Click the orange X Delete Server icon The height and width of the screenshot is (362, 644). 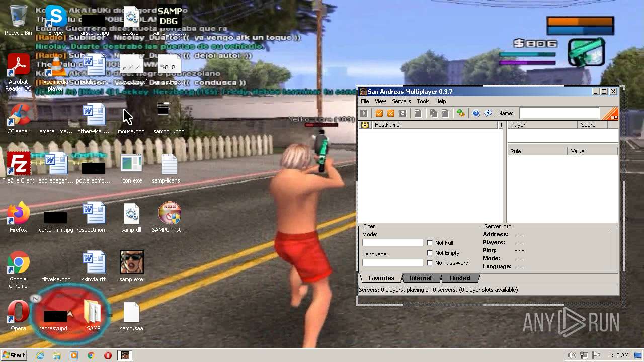[391, 113]
